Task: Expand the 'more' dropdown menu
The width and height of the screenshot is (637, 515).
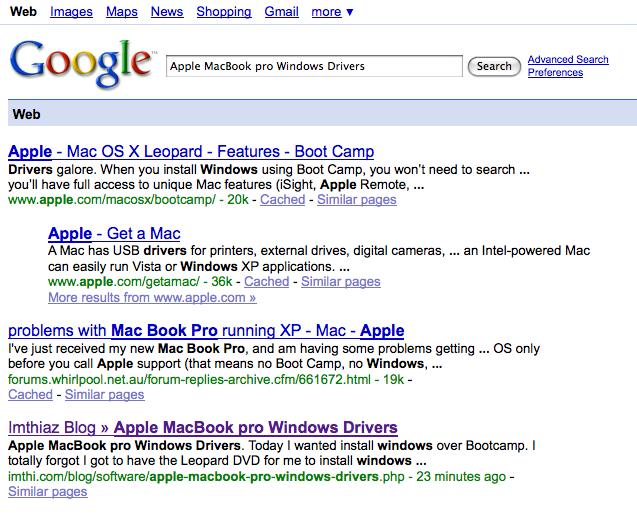Action: point(332,12)
